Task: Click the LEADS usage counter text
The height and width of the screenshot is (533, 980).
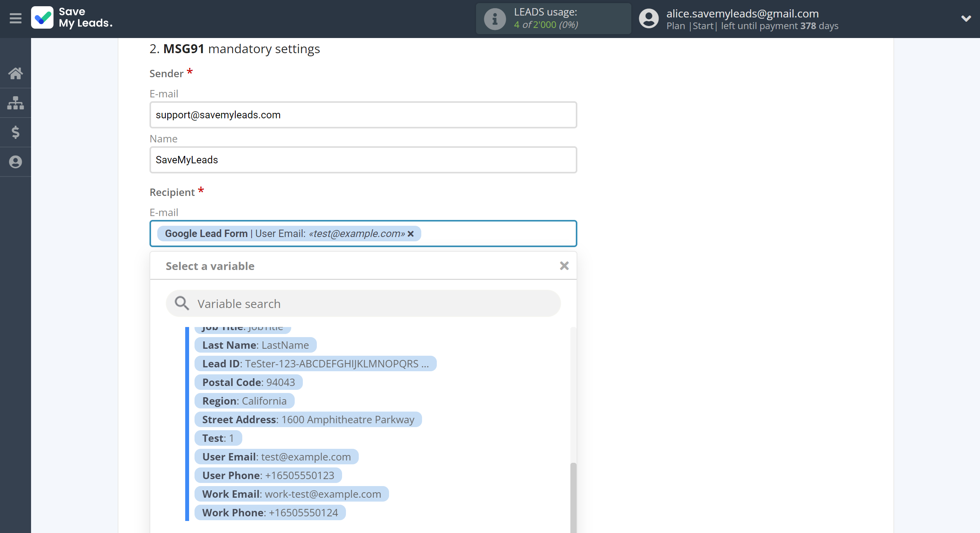Action: (546, 24)
